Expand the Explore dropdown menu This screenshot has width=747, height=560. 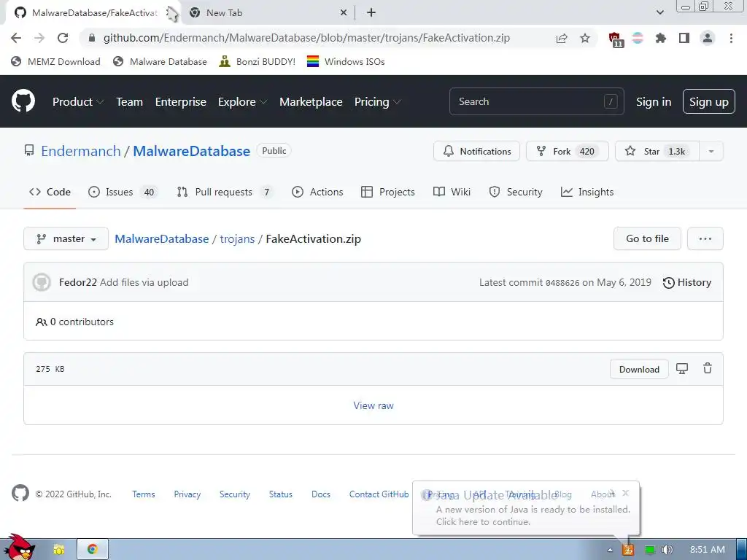click(242, 101)
